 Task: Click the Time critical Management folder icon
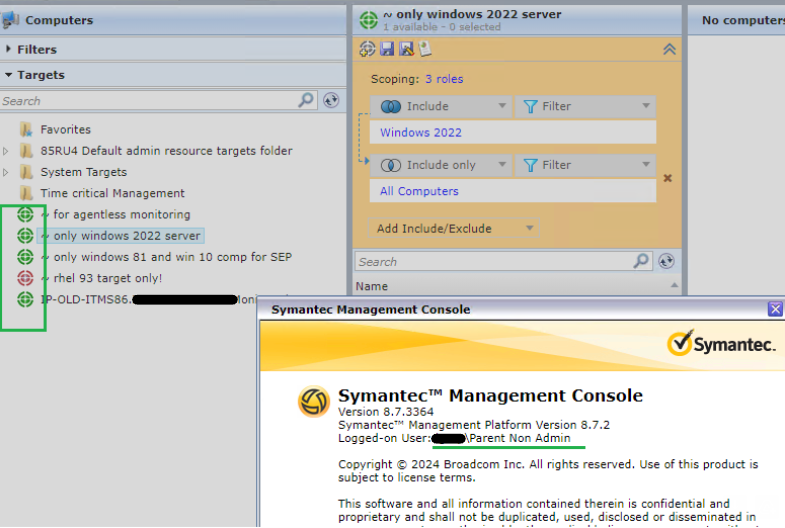(x=26, y=193)
